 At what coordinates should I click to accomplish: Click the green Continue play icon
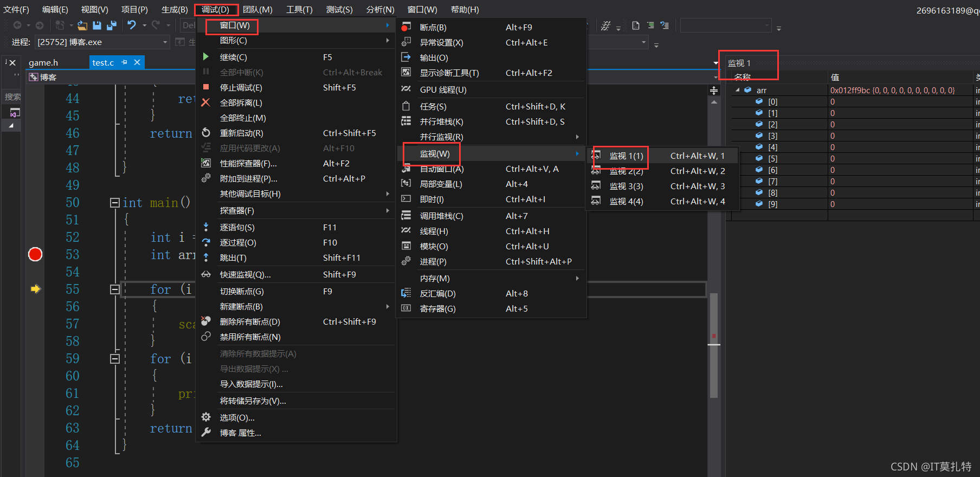tap(206, 57)
